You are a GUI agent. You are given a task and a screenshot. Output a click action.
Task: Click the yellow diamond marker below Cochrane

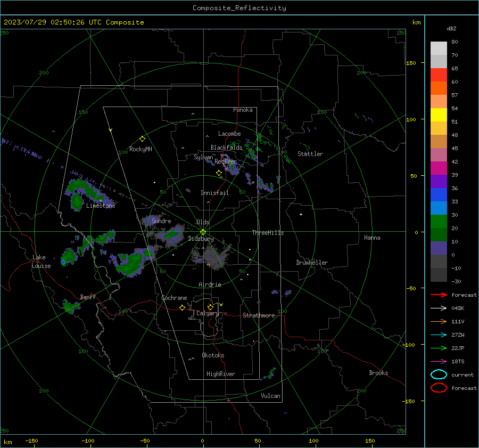pos(182,307)
